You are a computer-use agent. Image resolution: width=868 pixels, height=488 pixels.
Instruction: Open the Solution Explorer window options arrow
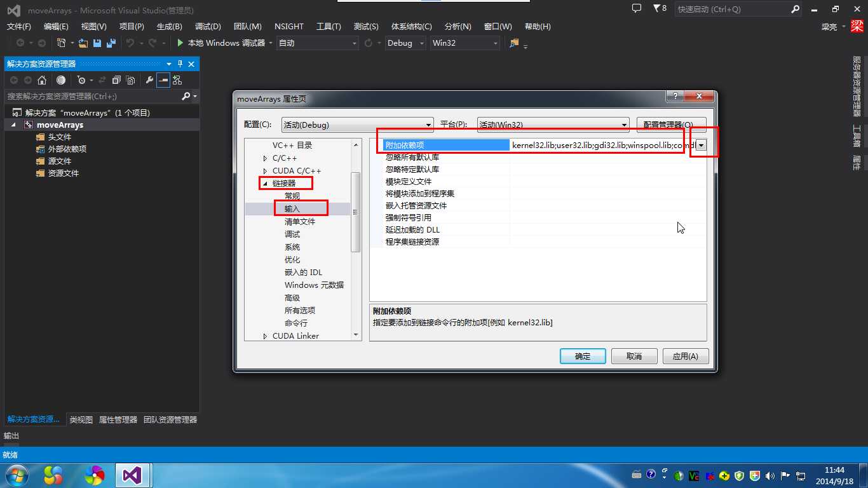pyautogui.click(x=169, y=64)
